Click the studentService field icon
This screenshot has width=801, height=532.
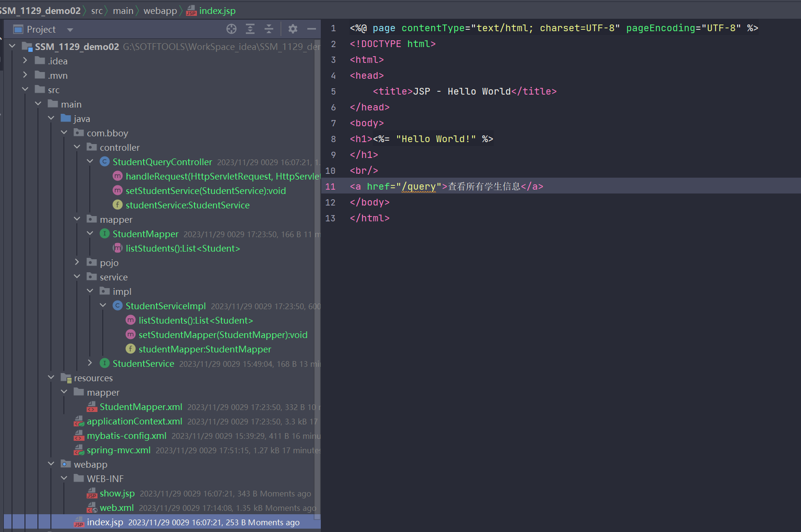(118, 205)
